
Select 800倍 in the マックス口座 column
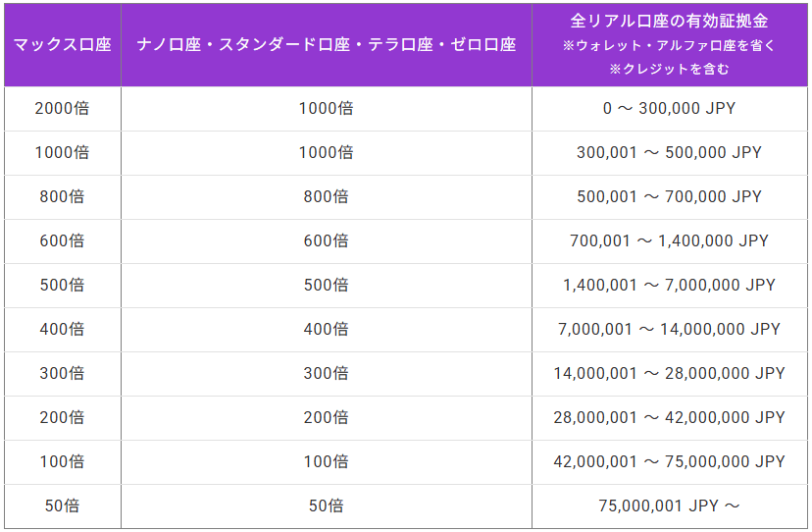pyautogui.click(x=62, y=196)
